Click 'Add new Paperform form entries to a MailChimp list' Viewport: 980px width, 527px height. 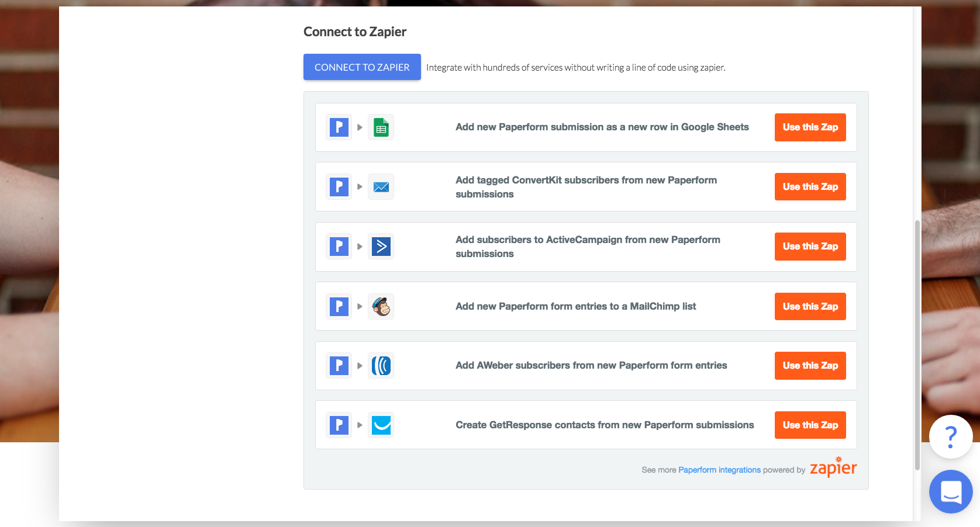coord(576,306)
